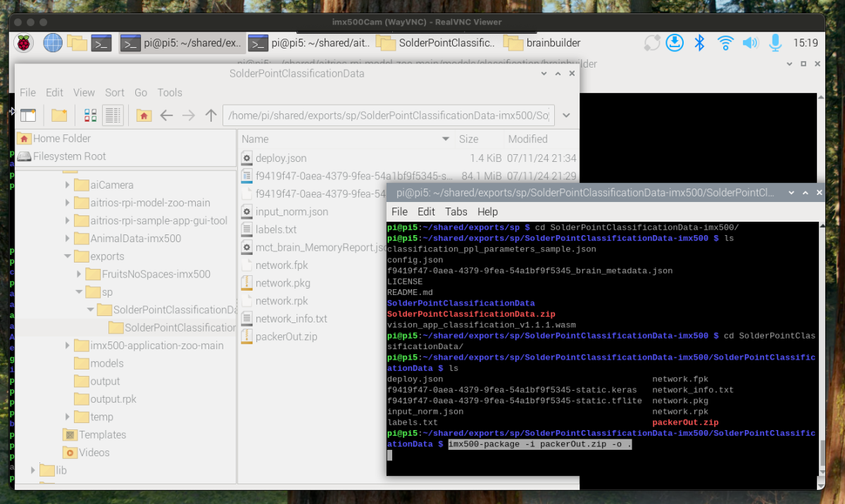This screenshot has width=845, height=504.
Task: Open the Wi-Fi network tray menu
Action: (x=725, y=43)
